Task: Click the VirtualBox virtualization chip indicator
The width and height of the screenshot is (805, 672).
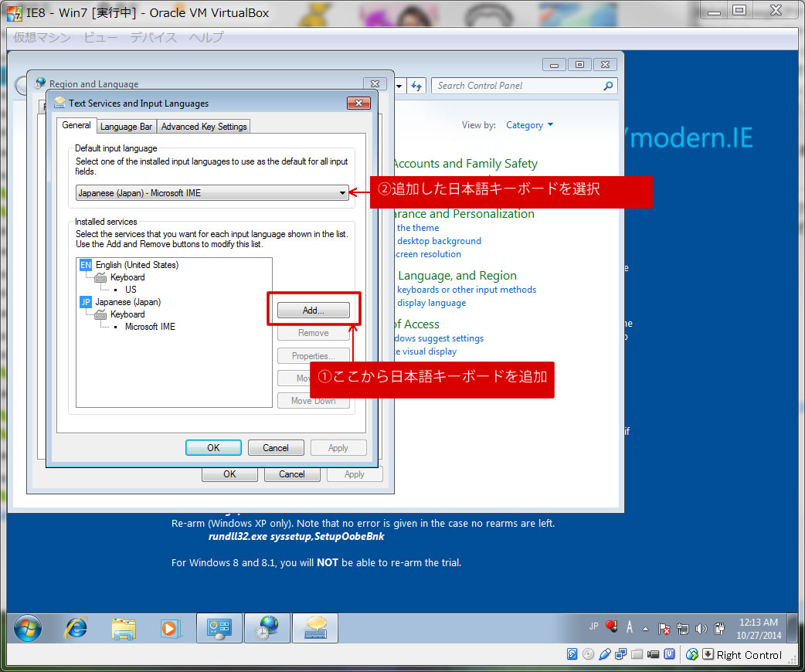Action: pyautogui.click(x=670, y=654)
